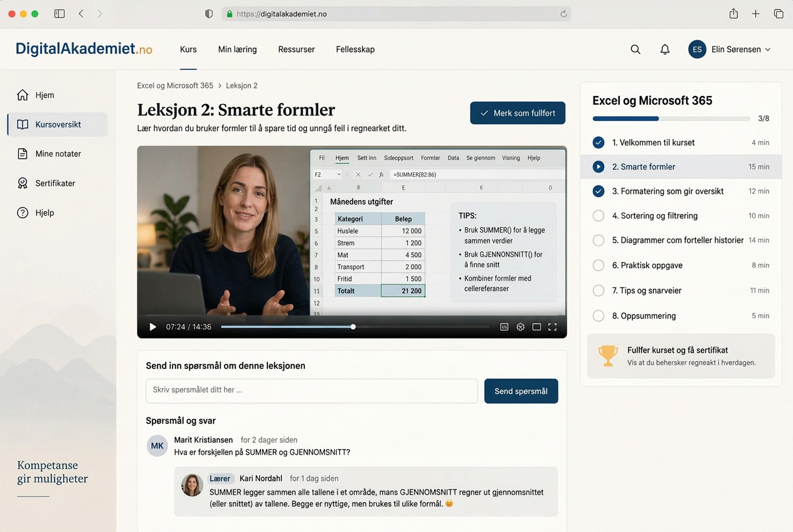Click the video time 07:24 / 14:36

(188, 327)
